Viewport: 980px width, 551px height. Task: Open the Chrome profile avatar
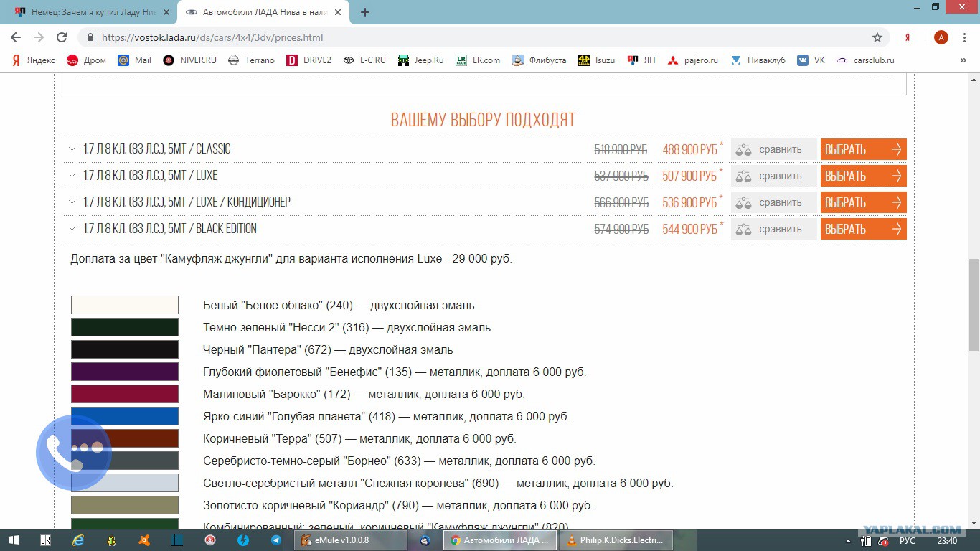[x=941, y=37]
